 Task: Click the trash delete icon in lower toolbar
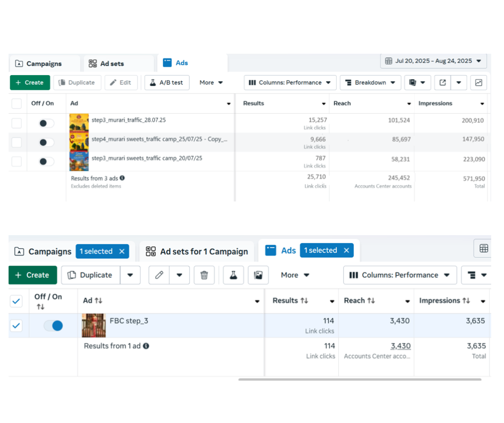(x=204, y=275)
